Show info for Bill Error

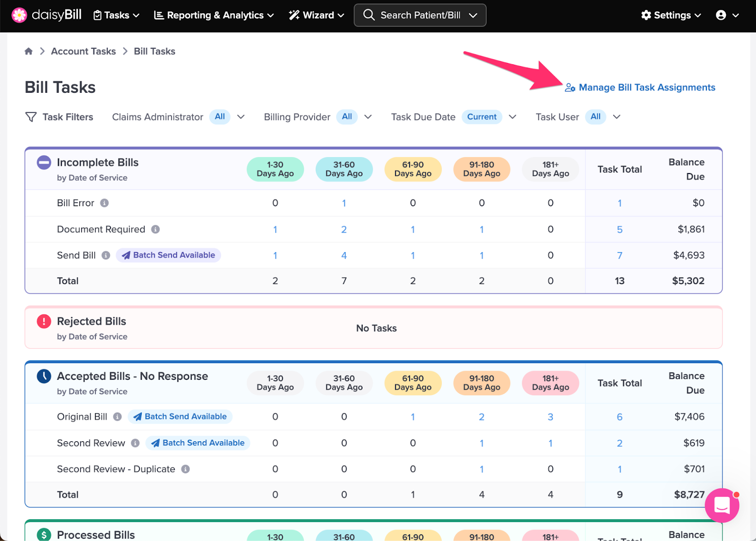pos(104,203)
